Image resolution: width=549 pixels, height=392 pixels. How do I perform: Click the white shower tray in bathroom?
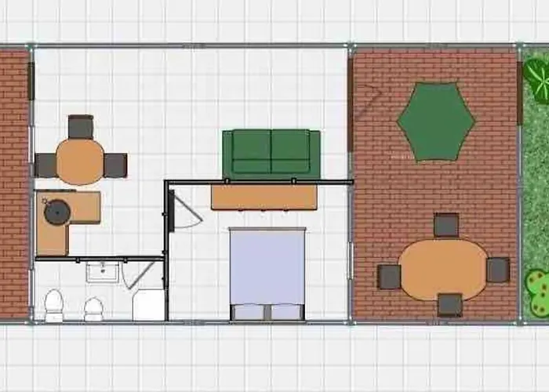point(148,305)
